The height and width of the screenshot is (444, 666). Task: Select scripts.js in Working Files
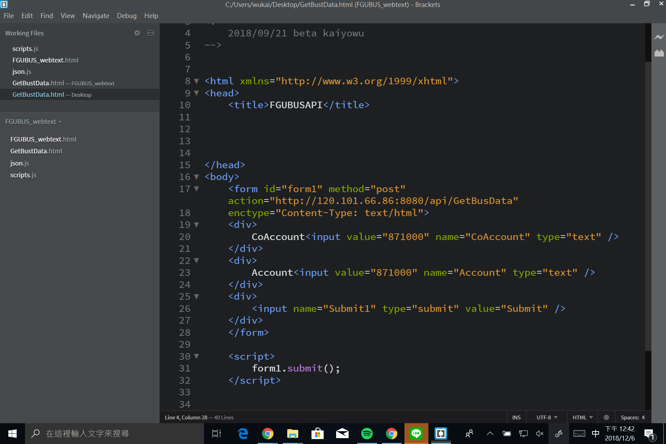80,48
